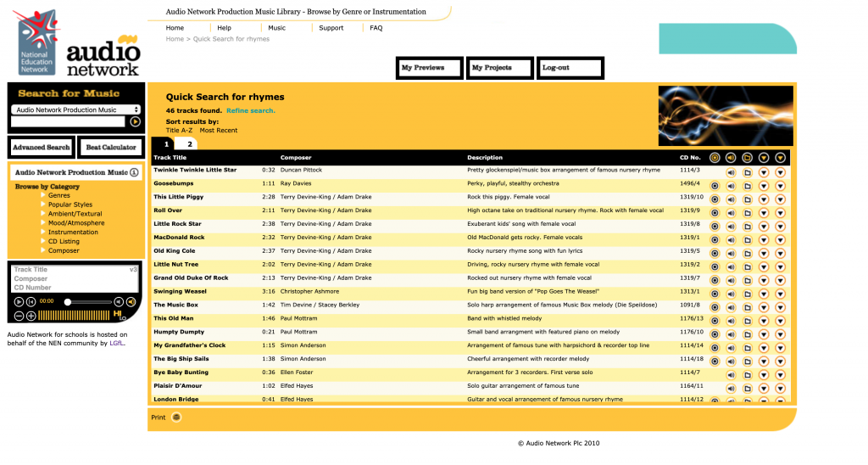Click the muted speaker button in the player
Image resolution: width=868 pixels, height=465 pixels.
119,302
